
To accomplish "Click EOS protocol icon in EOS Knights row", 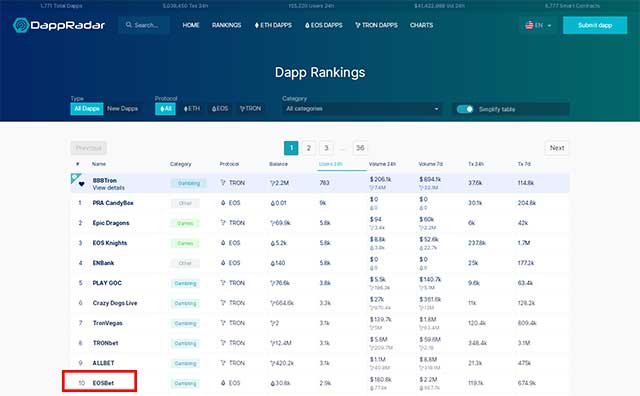I will click(223, 243).
